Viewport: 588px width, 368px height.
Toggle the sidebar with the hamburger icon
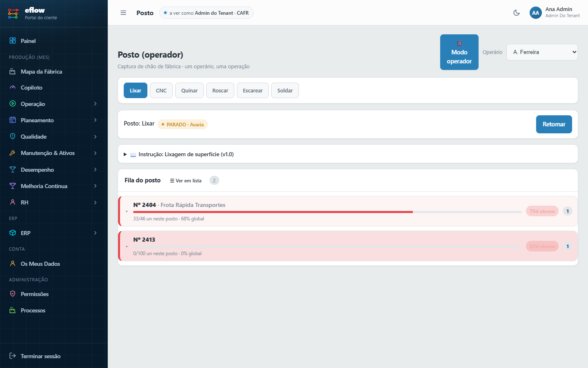click(123, 13)
